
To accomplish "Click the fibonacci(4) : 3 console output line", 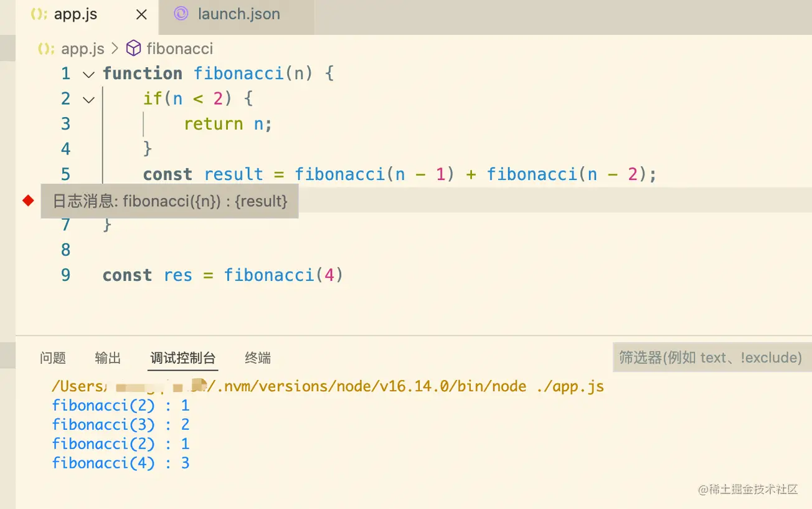I will coord(121,463).
